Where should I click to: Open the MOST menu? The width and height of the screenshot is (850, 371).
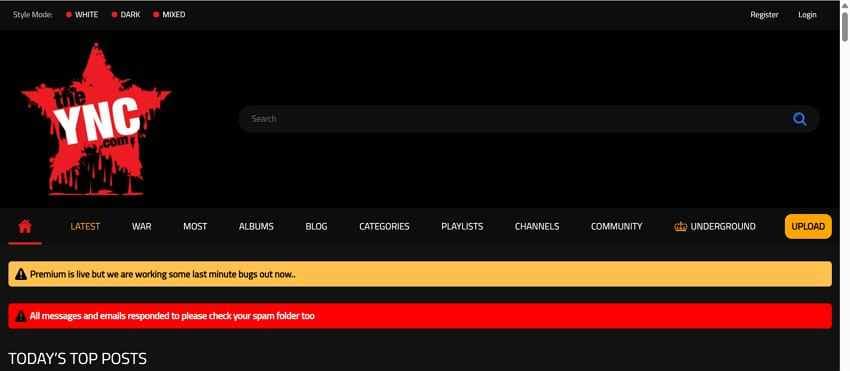coord(195,227)
